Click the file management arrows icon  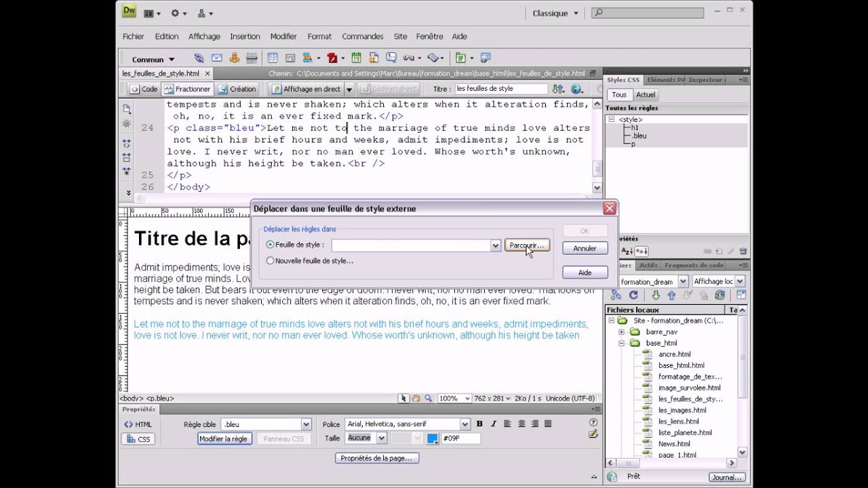pos(558,89)
